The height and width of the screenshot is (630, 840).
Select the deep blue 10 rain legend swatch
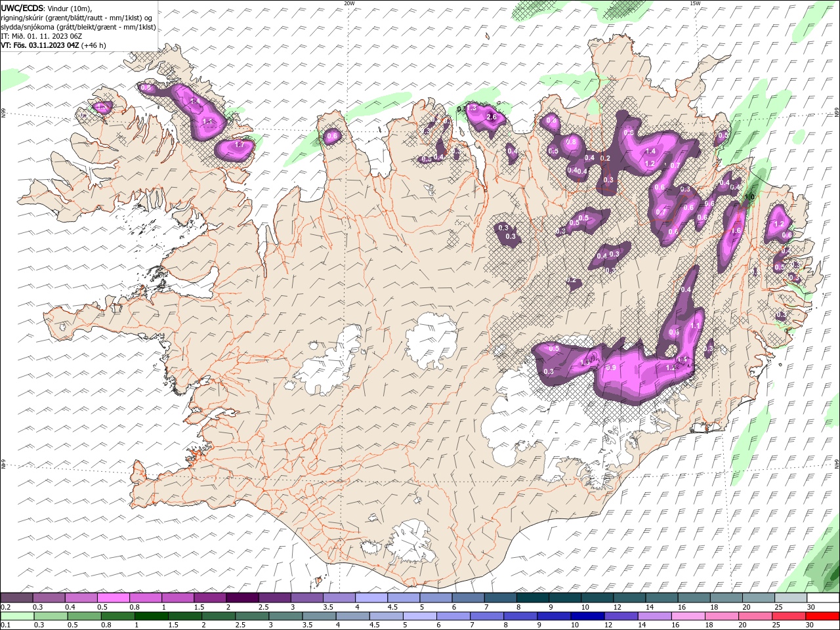[587, 616]
